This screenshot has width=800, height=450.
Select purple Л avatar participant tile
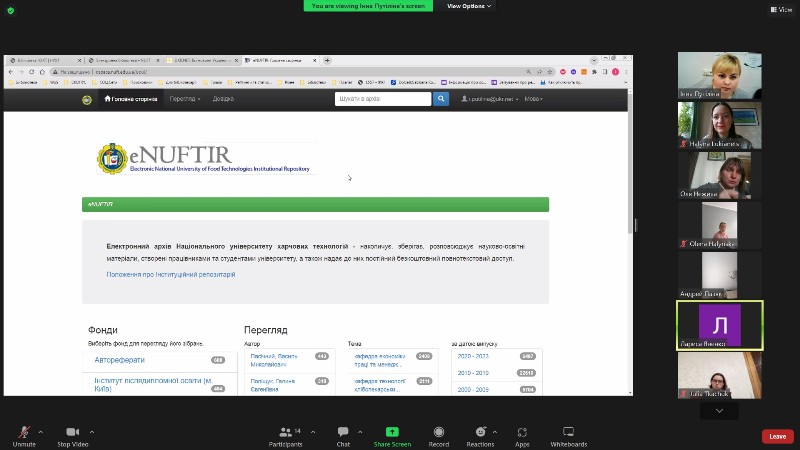719,326
